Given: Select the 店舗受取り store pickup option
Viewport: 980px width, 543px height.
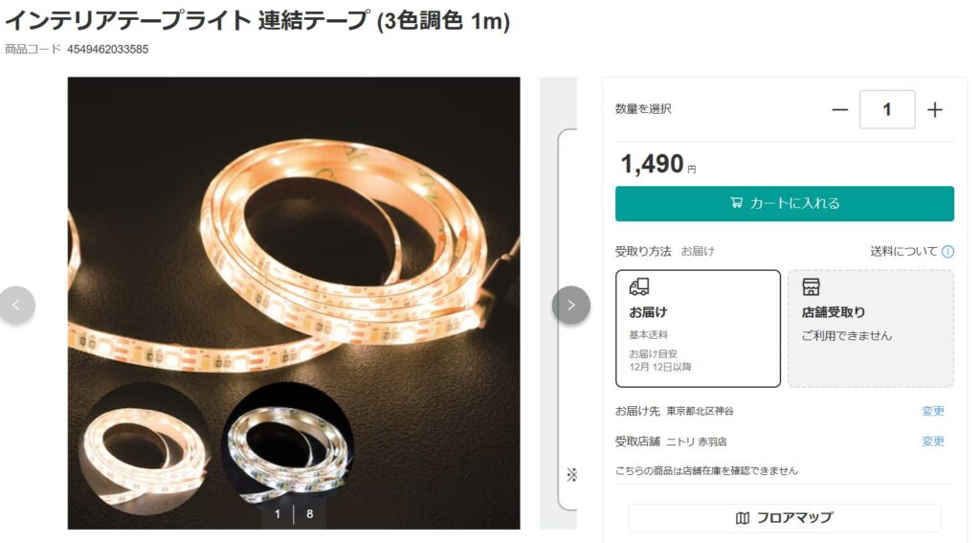Looking at the screenshot, I should tap(871, 328).
